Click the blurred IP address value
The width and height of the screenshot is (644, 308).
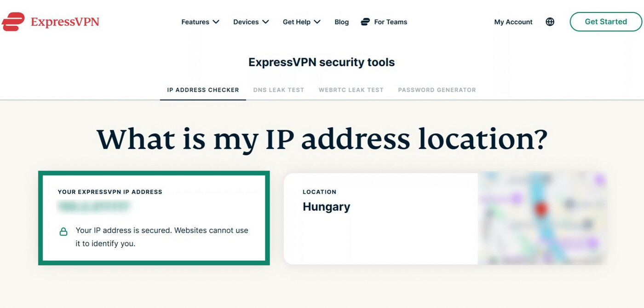tap(94, 207)
